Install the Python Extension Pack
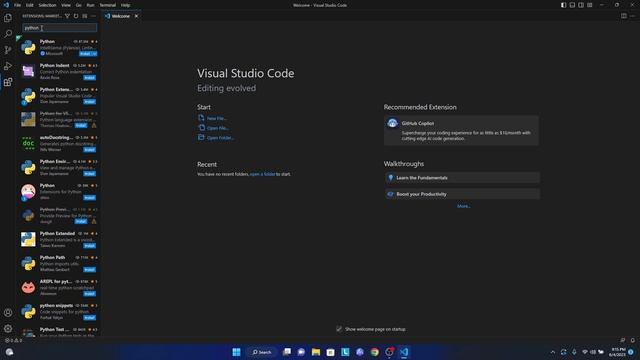The height and width of the screenshot is (360, 640). tap(89, 102)
